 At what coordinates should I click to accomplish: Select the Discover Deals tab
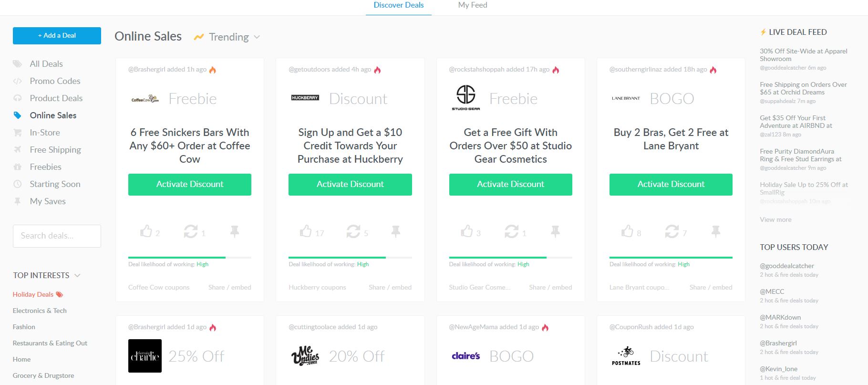tap(398, 5)
